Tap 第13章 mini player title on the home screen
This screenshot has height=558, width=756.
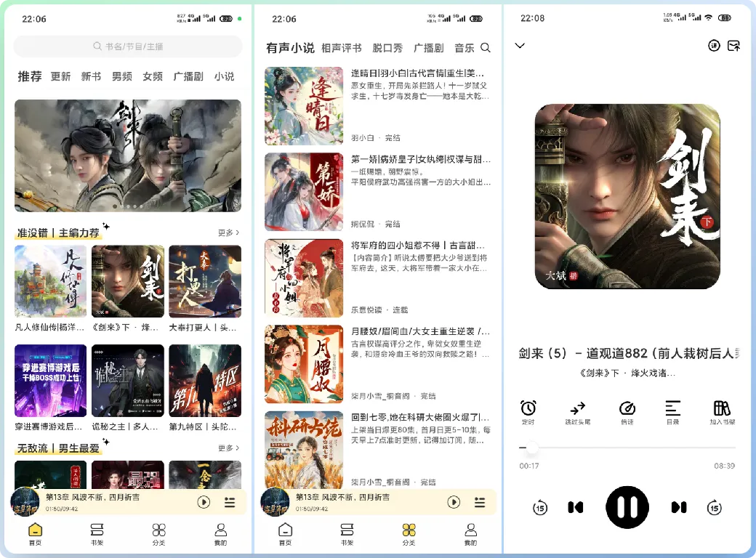pos(92,497)
